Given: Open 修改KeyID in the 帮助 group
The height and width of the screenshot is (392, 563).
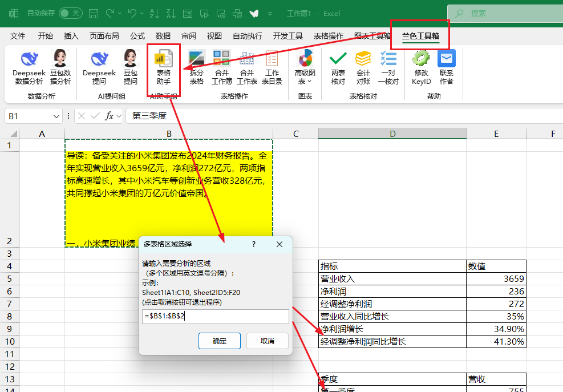Looking at the screenshot, I should [421, 67].
